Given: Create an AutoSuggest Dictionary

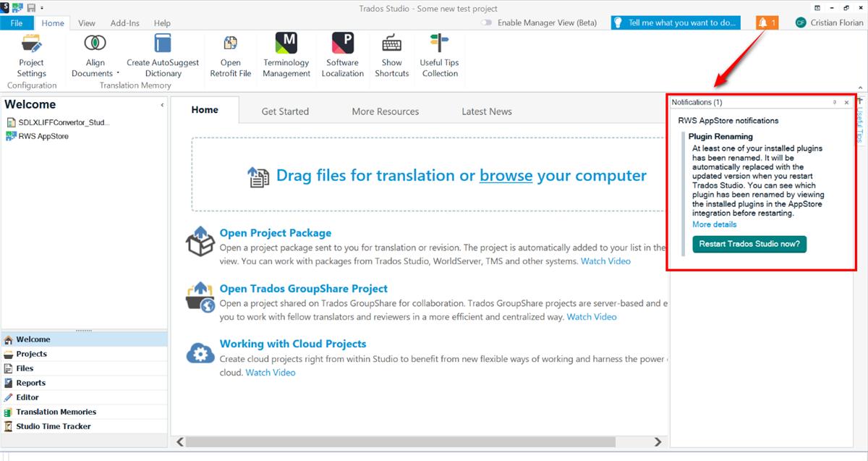Looking at the screenshot, I should (163, 56).
